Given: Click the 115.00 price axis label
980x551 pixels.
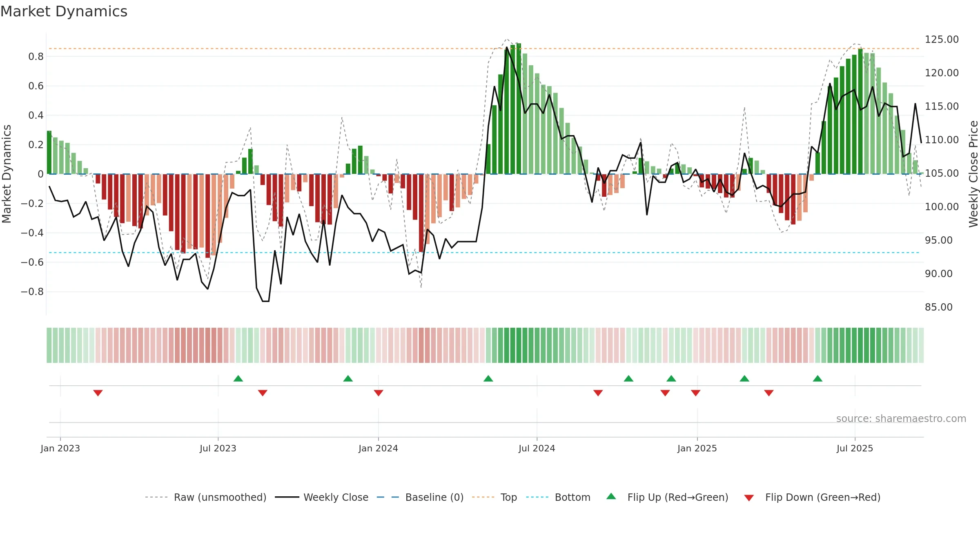Looking at the screenshot, I should 942,106.
